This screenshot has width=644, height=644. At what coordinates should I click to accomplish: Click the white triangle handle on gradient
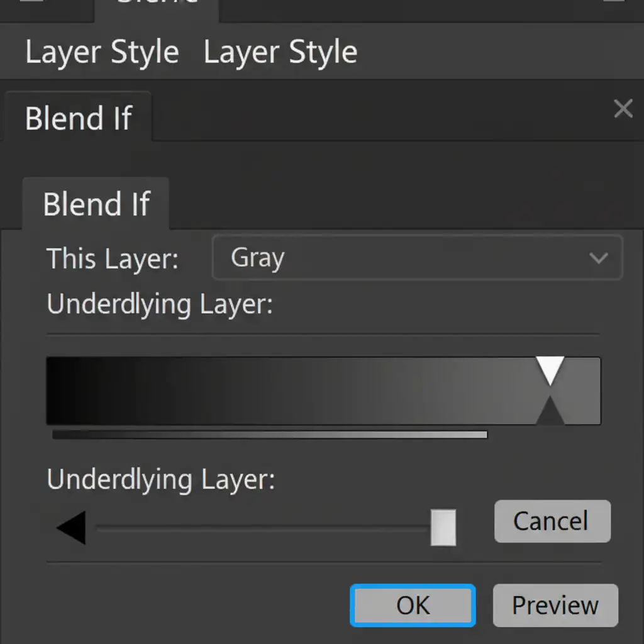(x=550, y=370)
